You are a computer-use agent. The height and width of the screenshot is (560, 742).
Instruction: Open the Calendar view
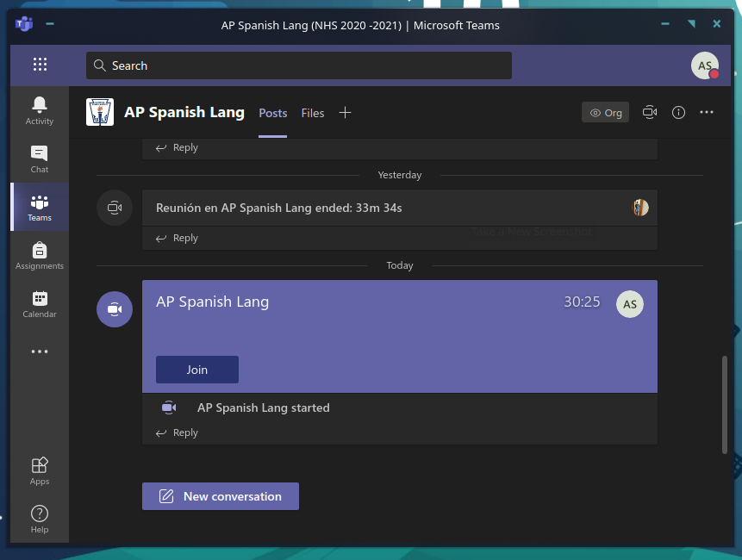tap(40, 304)
